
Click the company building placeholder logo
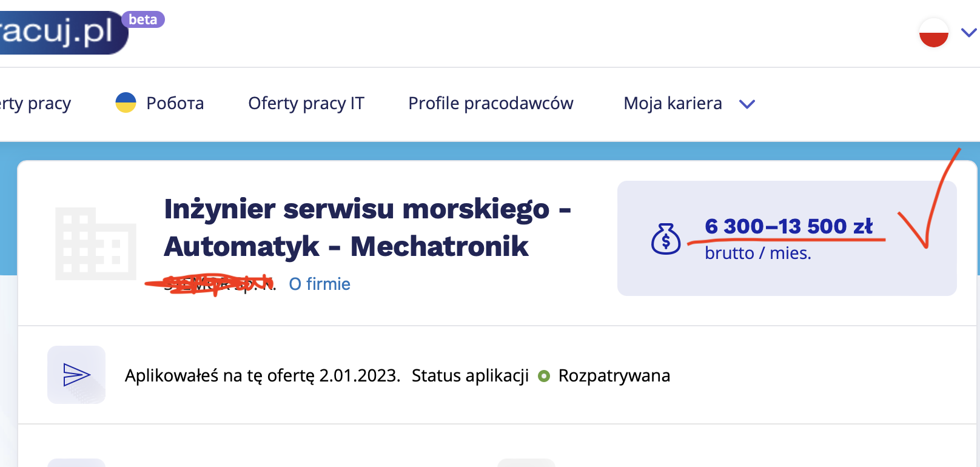click(x=96, y=244)
